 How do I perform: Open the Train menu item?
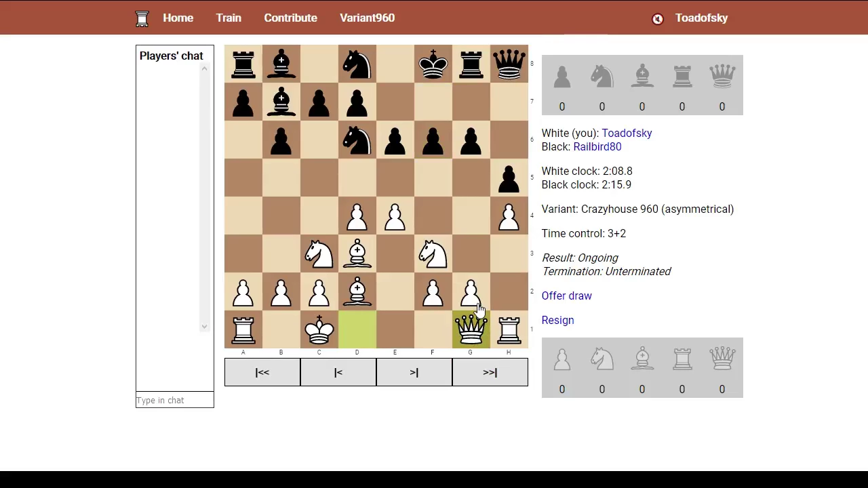click(229, 18)
